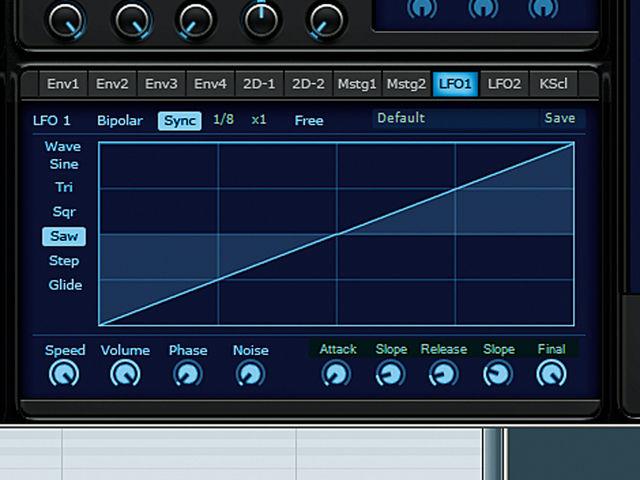Choose the Sine waveform
Screen dimensions: 640x480
tap(64, 164)
